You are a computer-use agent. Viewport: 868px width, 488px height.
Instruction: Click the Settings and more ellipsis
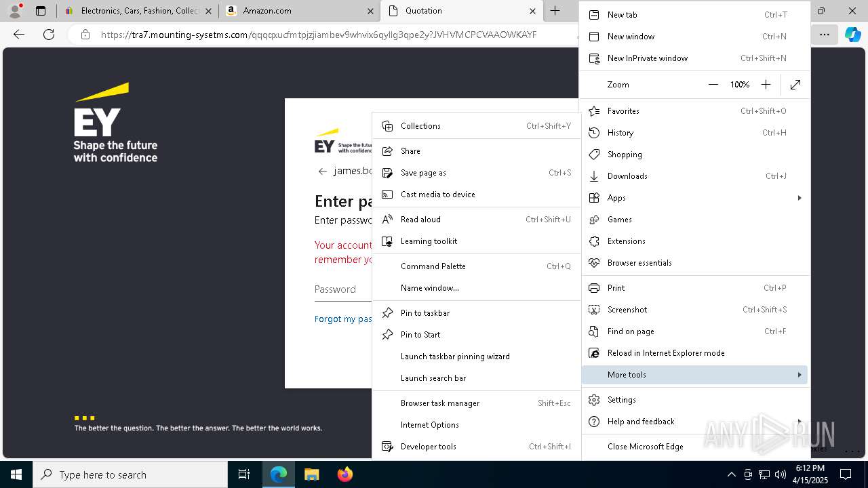(824, 35)
